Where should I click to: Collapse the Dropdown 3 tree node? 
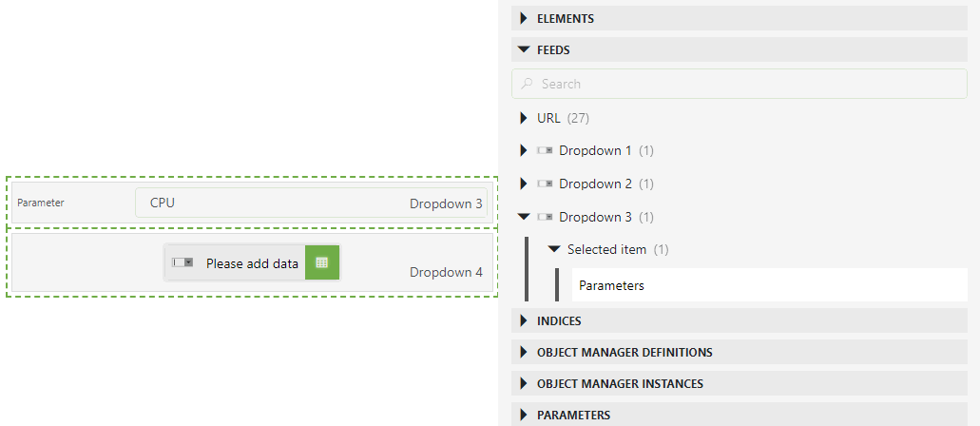click(524, 217)
